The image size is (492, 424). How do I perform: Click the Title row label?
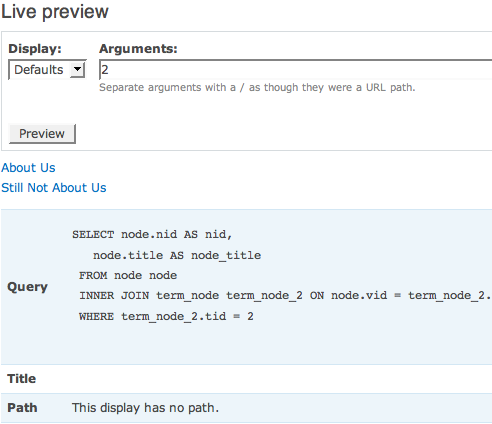coord(22,379)
